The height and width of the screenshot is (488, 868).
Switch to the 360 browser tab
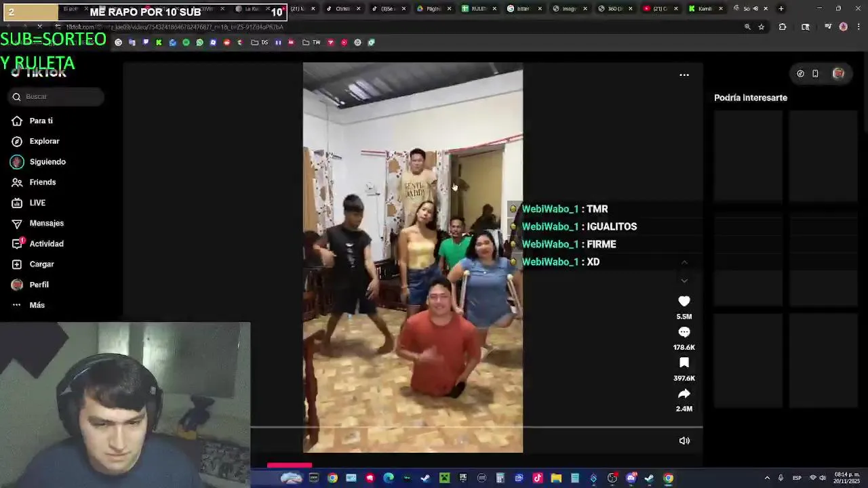(614, 9)
